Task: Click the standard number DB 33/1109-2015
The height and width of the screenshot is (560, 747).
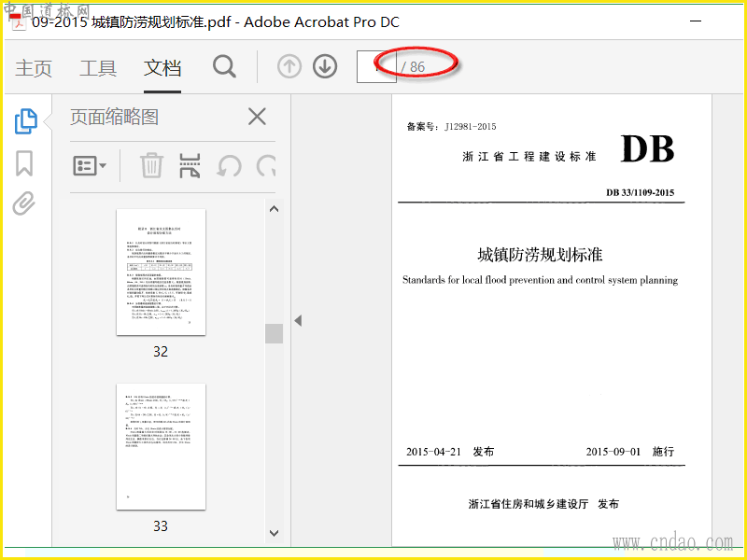Action: point(640,192)
